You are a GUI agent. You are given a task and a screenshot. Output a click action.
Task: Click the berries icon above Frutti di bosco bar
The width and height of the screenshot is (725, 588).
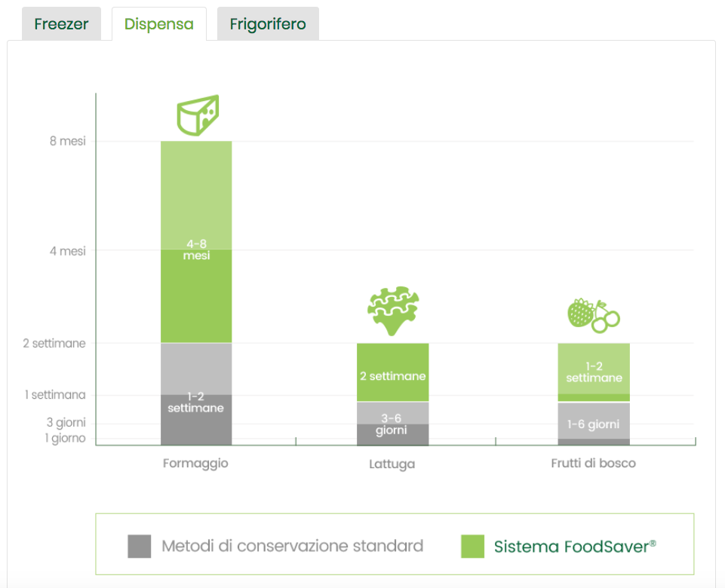[593, 315]
